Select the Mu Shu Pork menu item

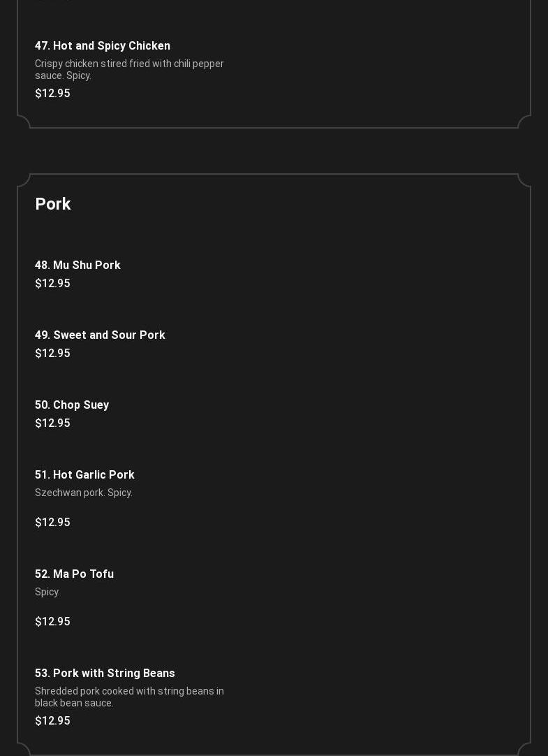tap(77, 266)
